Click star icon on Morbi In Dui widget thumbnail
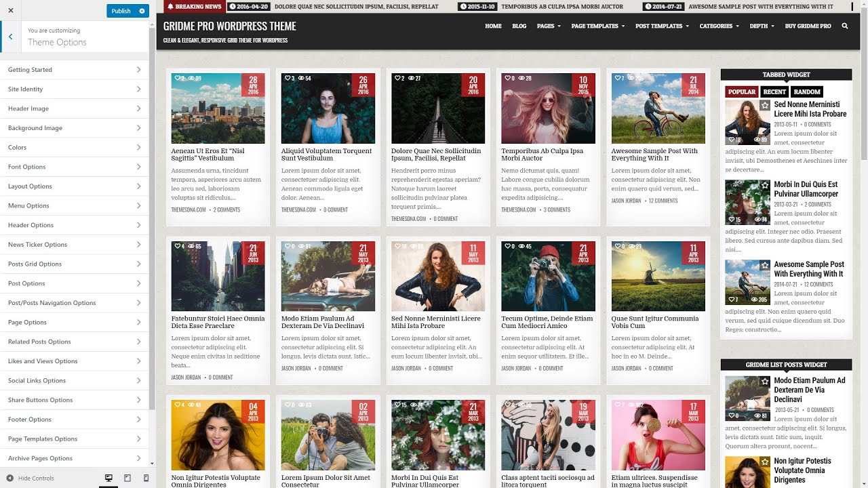This screenshot has width=868, height=488. click(x=764, y=186)
